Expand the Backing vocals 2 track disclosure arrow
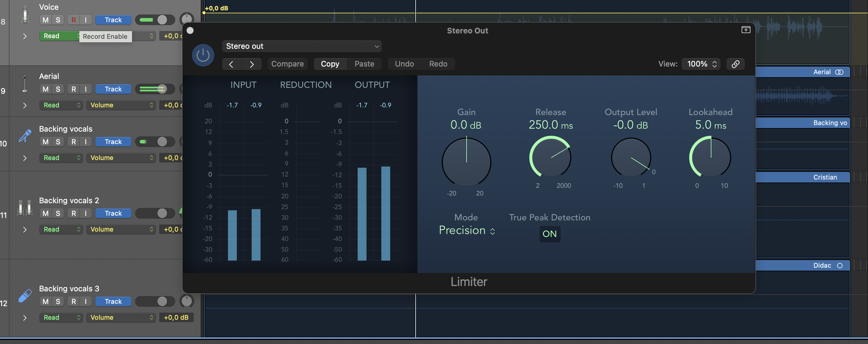The height and width of the screenshot is (344, 868). [25, 230]
